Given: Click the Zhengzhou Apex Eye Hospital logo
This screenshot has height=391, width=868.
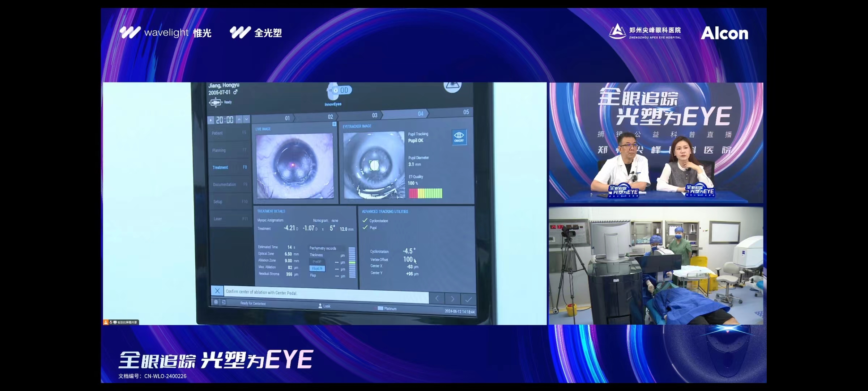Looking at the screenshot, I should tap(645, 31).
